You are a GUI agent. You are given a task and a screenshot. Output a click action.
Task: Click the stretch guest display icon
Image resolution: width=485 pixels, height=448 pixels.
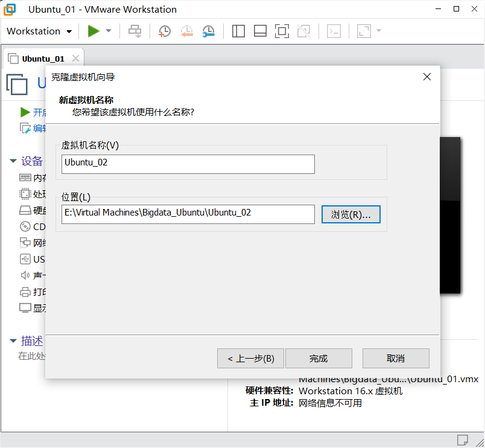point(364,31)
